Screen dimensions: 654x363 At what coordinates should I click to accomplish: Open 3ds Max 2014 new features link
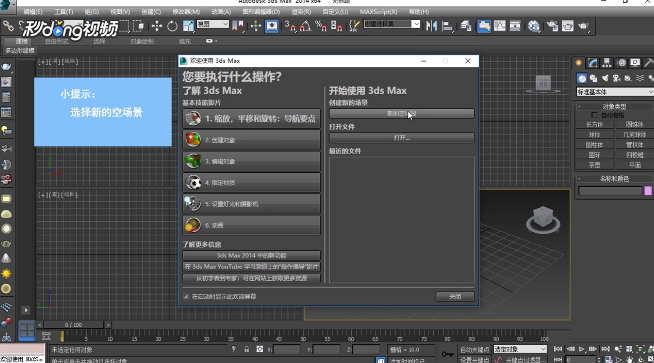pyautogui.click(x=252, y=255)
